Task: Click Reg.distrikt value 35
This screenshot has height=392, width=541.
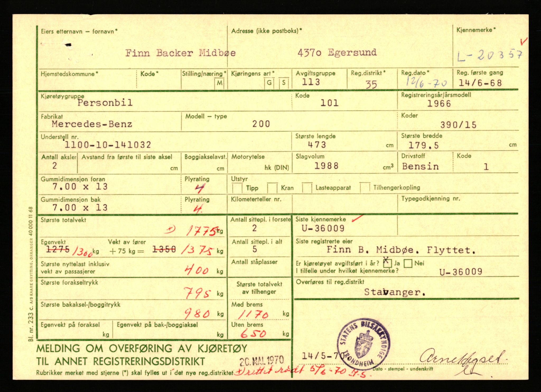Action: coord(371,85)
